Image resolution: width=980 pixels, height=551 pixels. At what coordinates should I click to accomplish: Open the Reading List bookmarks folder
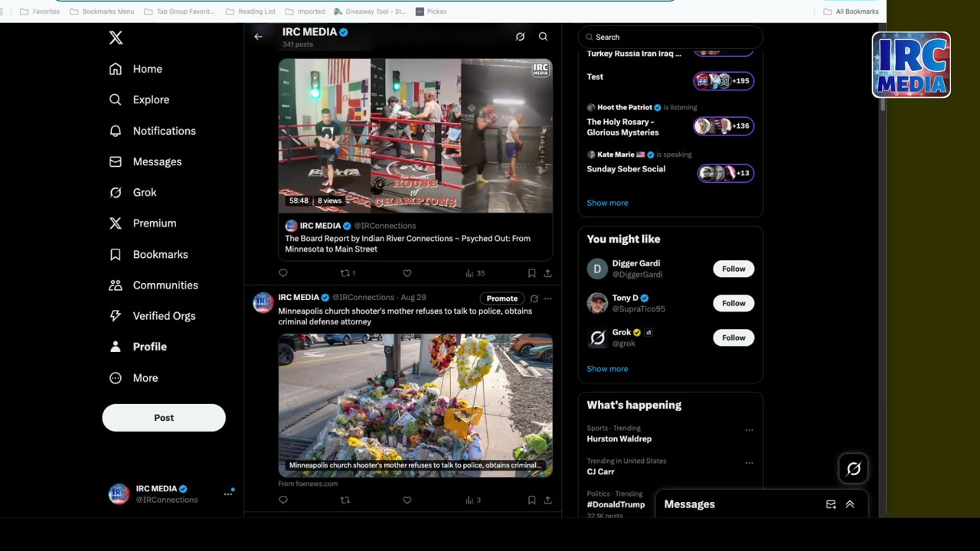tap(251, 11)
